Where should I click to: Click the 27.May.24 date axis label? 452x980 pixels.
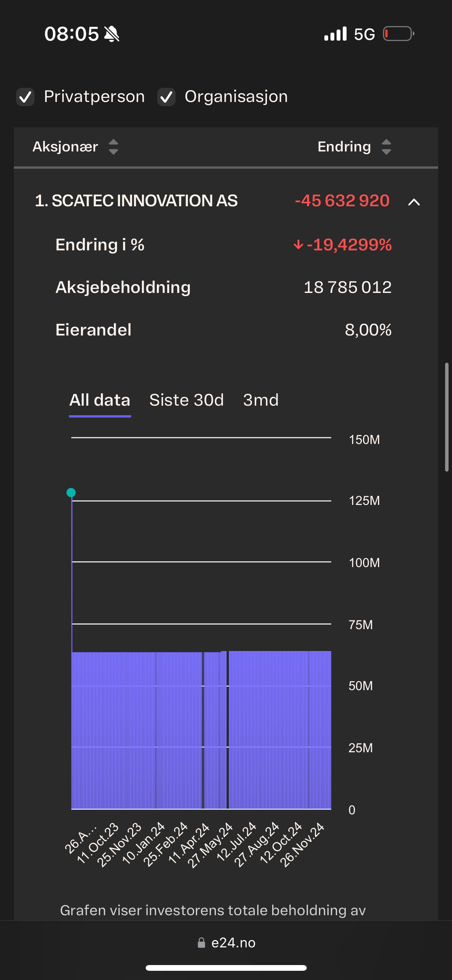coord(210,845)
